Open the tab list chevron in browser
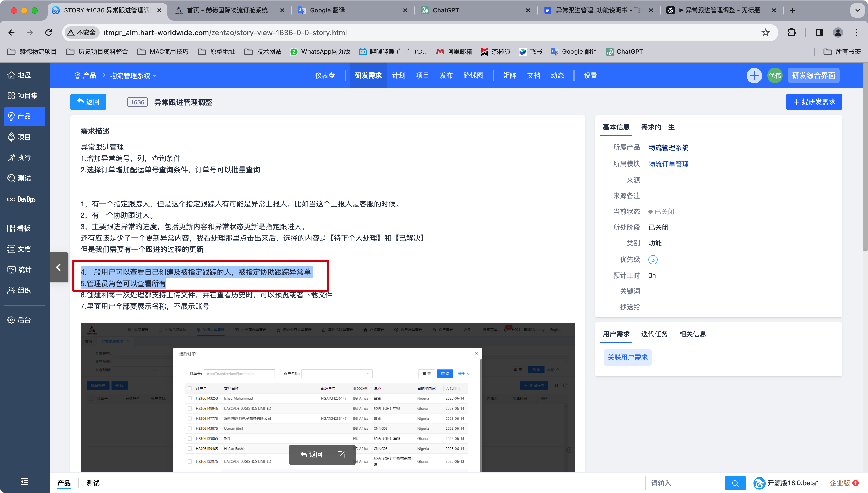868x493 pixels. pos(857,10)
